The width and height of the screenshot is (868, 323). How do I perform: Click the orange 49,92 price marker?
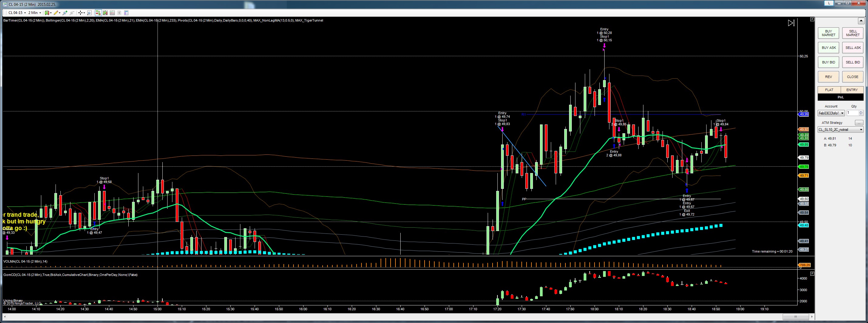click(x=804, y=129)
